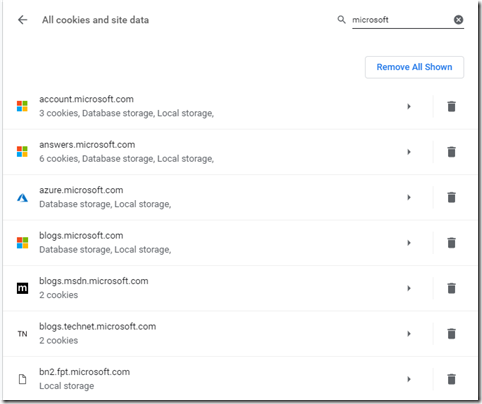The height and width of the screenshot is (404, 482).
Task: Select account.microsoft.com domain text
Action: click(86, 99)
